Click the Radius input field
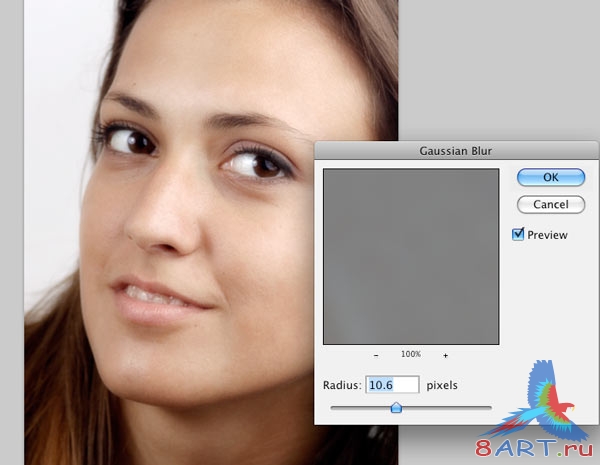 [x=392, y=385]
